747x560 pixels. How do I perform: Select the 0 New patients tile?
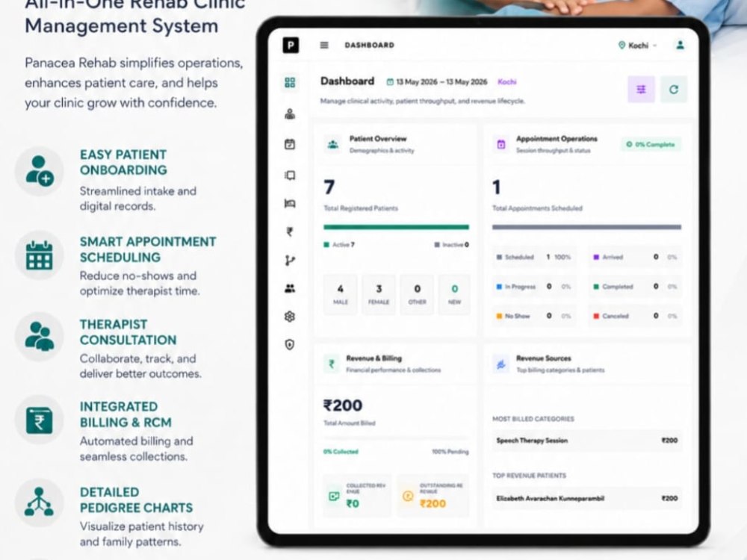454,294
